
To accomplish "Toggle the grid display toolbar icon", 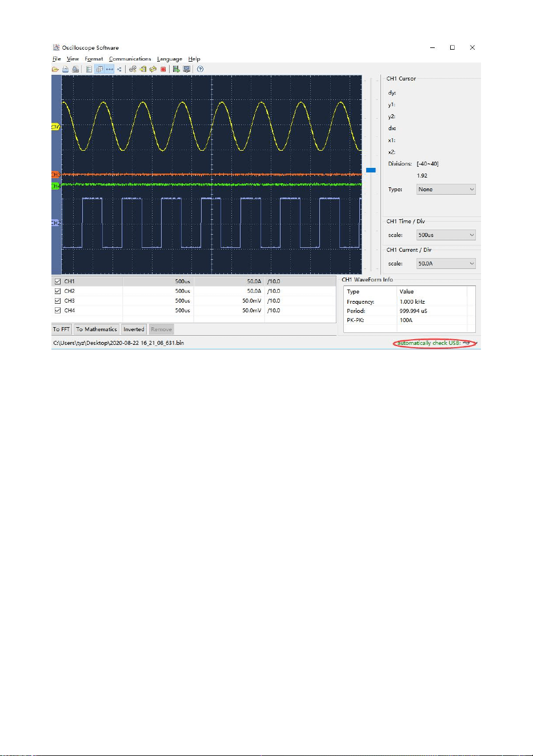I will pyautogui.click(x=99, y=69).
